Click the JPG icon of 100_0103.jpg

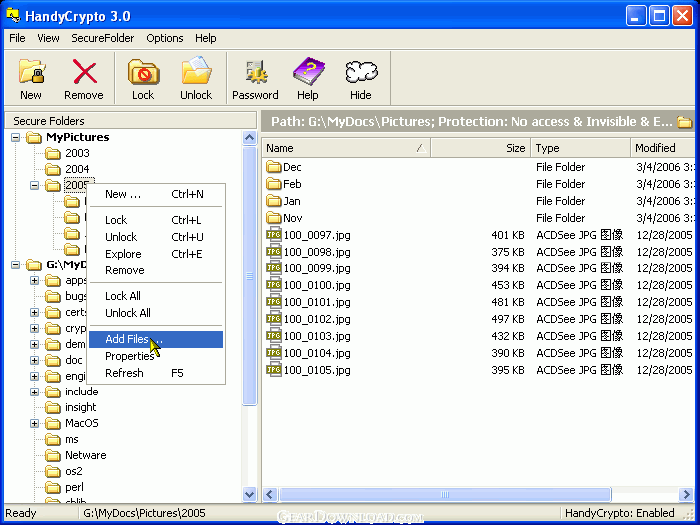[x=274, y=336]
